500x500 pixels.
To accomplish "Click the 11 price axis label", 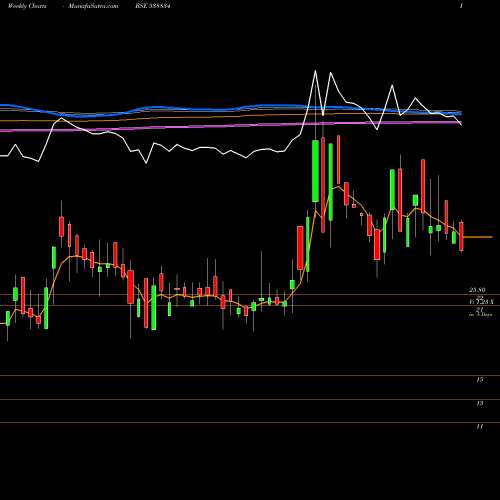I will (479, 426).
